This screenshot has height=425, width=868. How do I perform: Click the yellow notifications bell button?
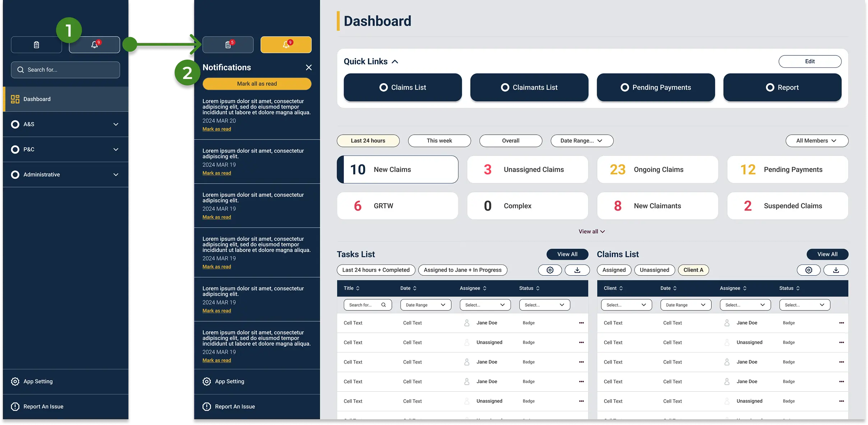[x=286, y=45]
